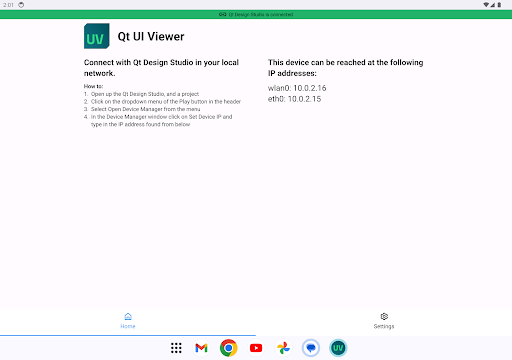Click the 'How to:' heading
512x360 pixels.
coord(93,86)
